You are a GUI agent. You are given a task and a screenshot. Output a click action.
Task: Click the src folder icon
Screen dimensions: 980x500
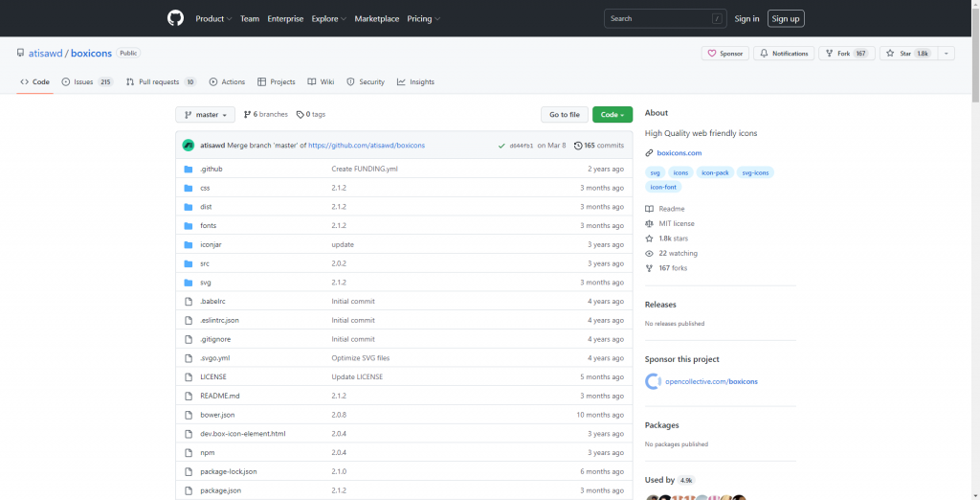click(x=189, y=263)
